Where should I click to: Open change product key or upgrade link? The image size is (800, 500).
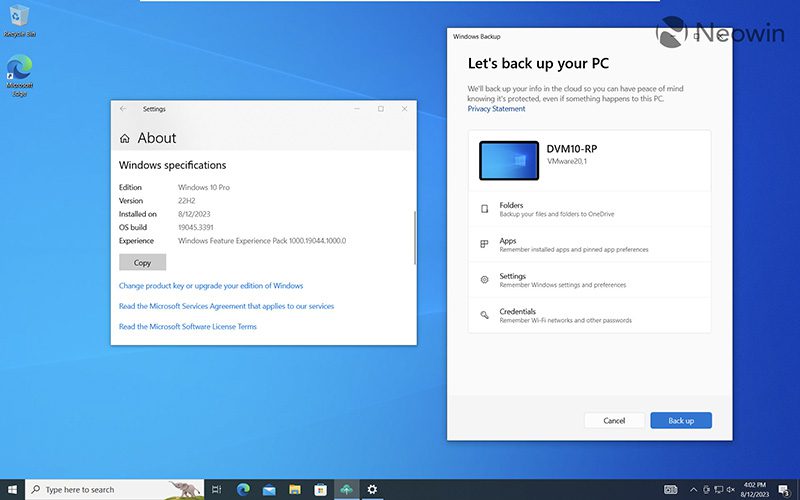pos(211,286)
